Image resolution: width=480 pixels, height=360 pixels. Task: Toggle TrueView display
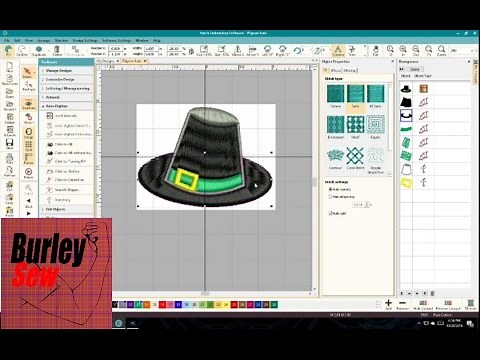click(28, 104)
